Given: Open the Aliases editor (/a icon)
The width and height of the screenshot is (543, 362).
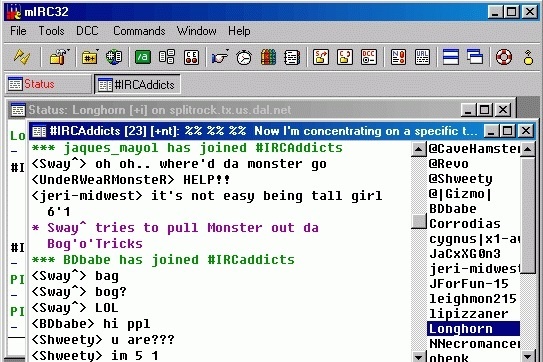Looking at the screenshot, I should point(143,57).
